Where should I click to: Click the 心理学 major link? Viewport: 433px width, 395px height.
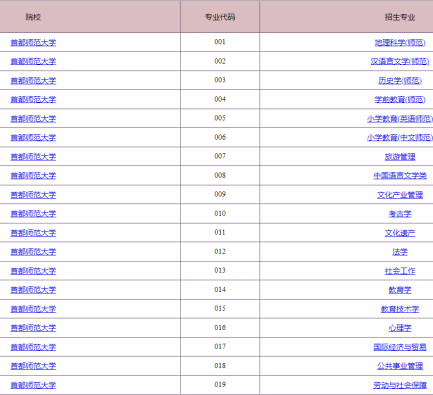400,328
